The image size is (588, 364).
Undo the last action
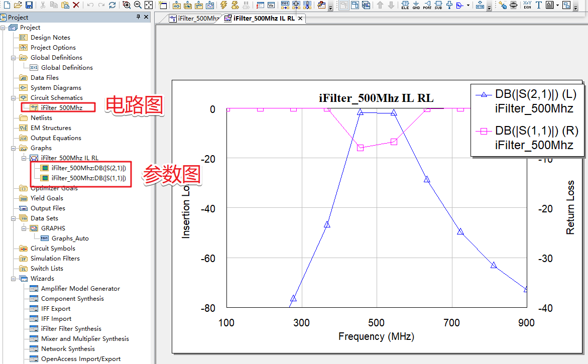click(x=90, y=5)
